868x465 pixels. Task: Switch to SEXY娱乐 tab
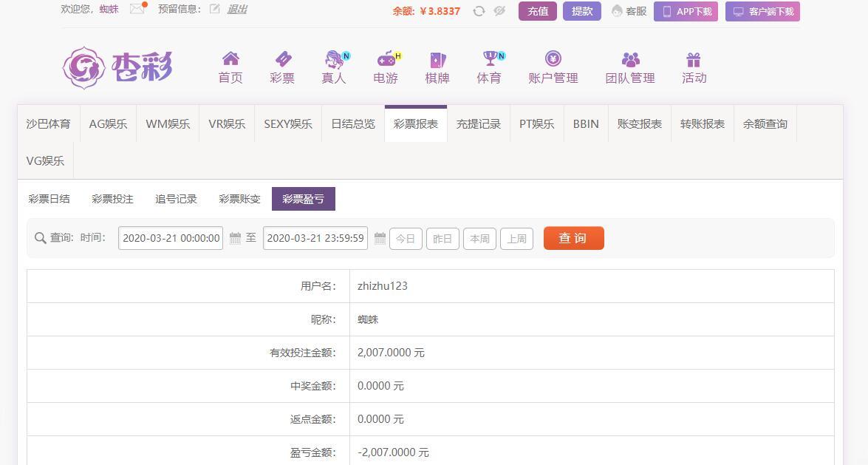[288, 123]
